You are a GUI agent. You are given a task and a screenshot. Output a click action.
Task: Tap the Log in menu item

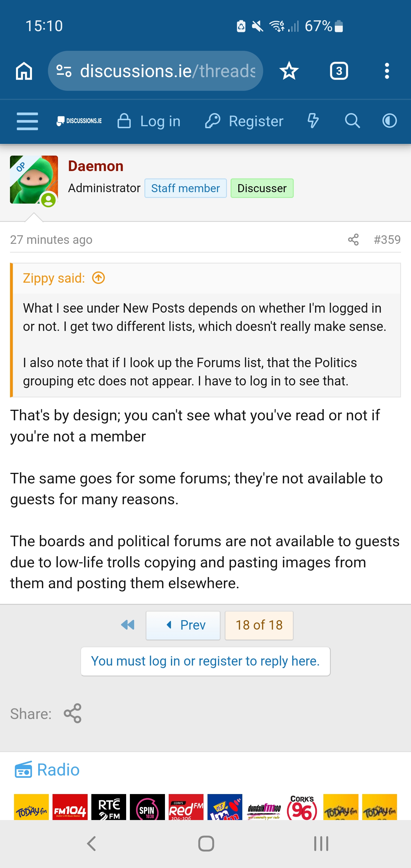point(149,121)
